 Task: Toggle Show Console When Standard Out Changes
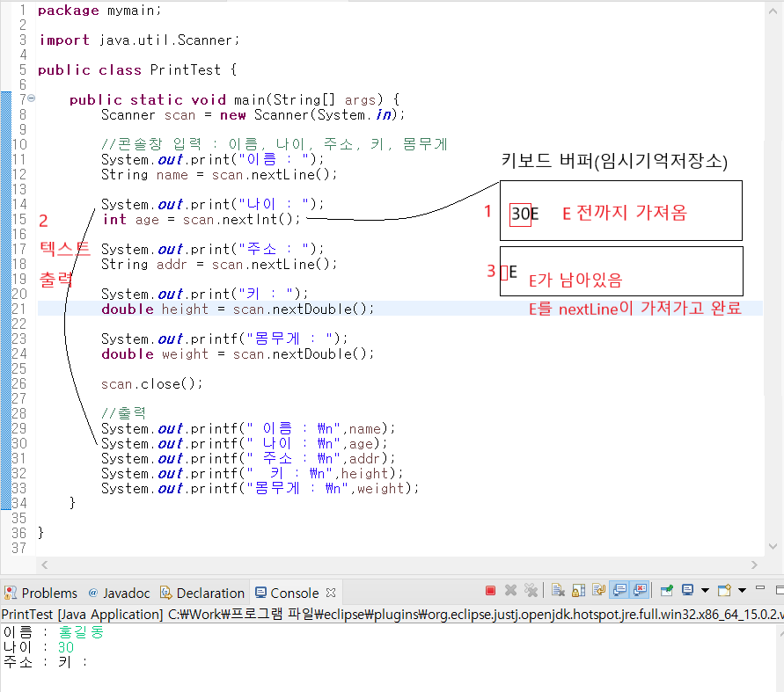pos(619,591)
